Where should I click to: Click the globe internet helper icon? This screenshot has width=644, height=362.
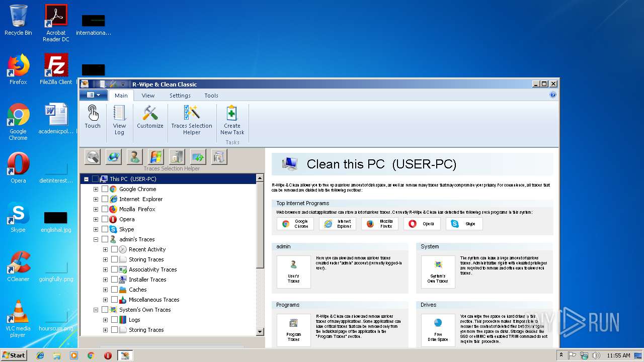114,157
